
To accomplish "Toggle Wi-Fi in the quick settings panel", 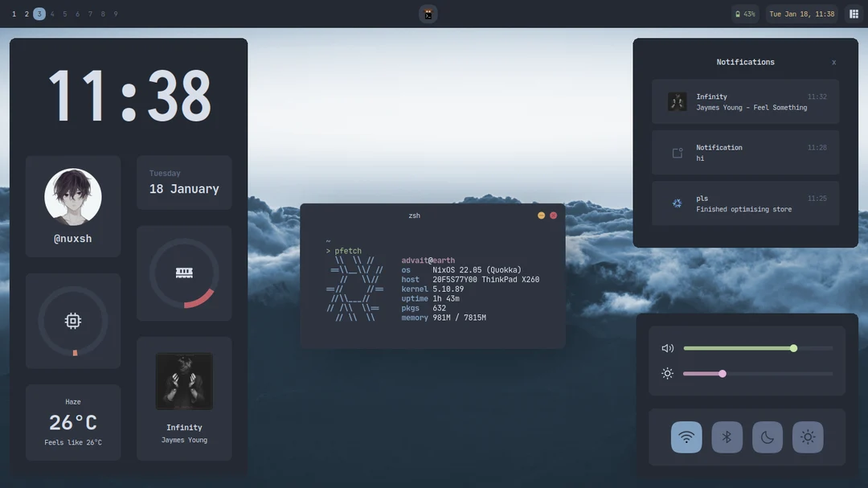I will (x=686, y=437).
